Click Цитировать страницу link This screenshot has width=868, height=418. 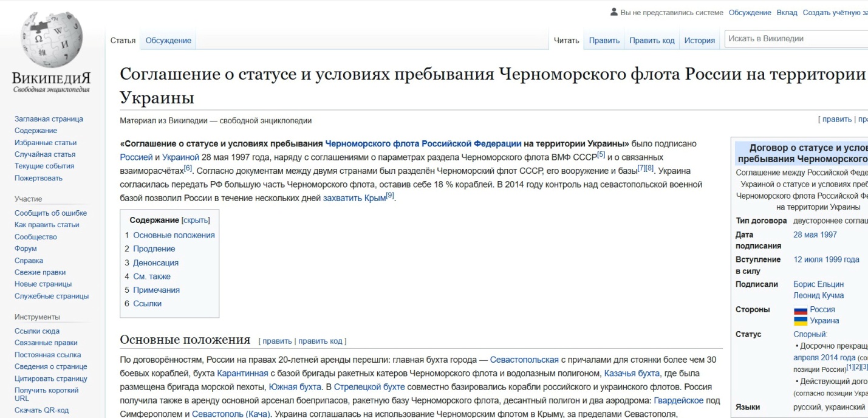click(51, 379)
